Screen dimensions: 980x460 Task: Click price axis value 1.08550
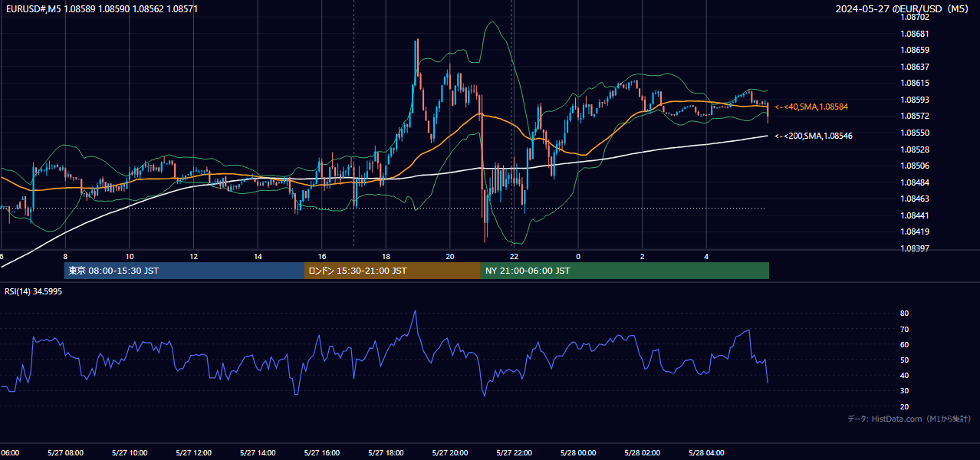[x=914, y=133]
